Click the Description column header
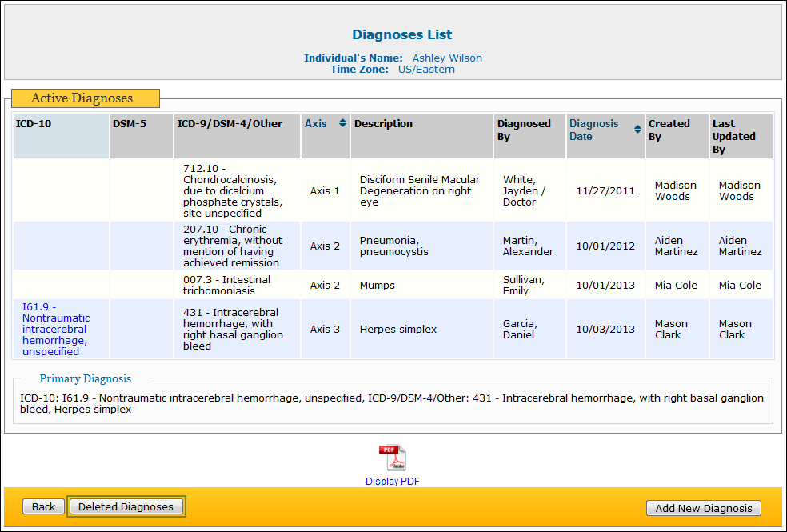787x532 pixels. coord(421,137)
